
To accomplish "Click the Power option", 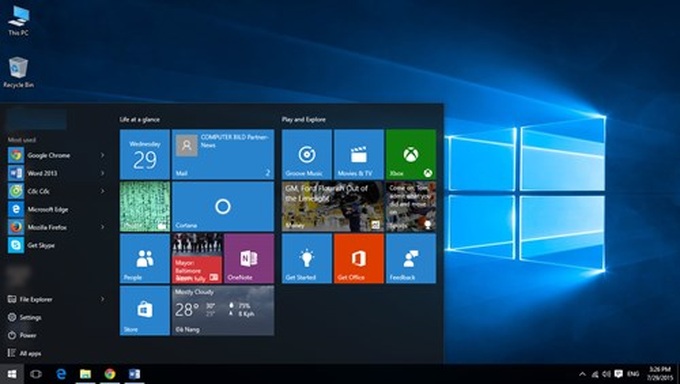I will 22,335.
